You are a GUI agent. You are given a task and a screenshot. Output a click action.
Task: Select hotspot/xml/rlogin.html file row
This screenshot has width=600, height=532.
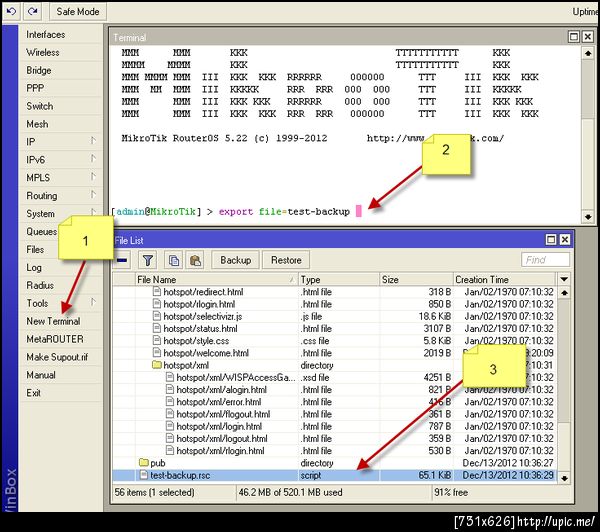pyautogui.click(x=335, y=451)
